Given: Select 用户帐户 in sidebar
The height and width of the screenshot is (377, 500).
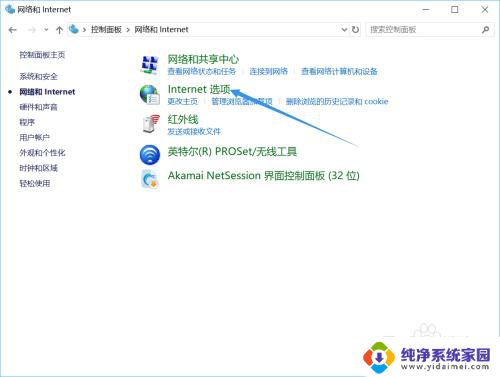Looking at the screenshot, I should click(34, 137).
